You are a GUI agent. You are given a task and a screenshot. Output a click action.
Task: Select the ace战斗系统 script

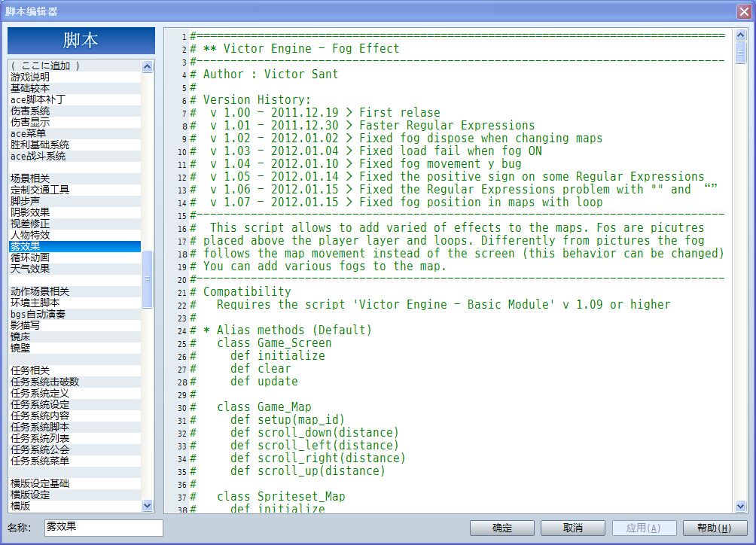(75, 156)
